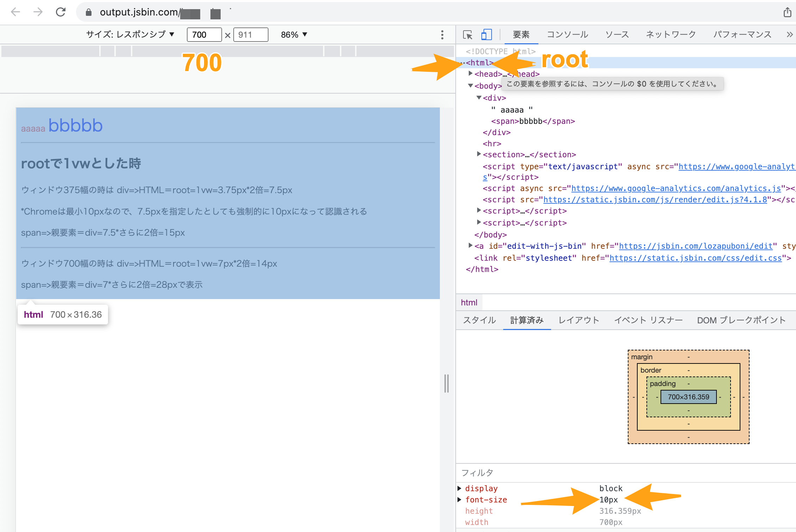Click the address bar URL

[x=139, y=12]
